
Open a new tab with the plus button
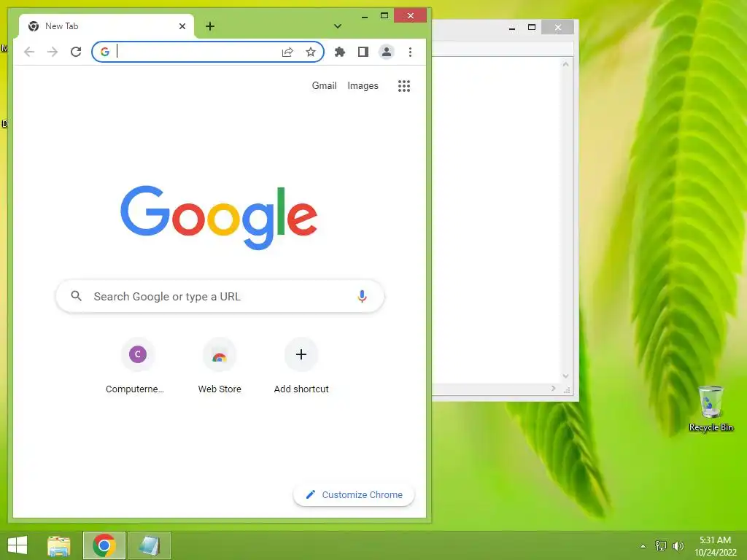210,26
